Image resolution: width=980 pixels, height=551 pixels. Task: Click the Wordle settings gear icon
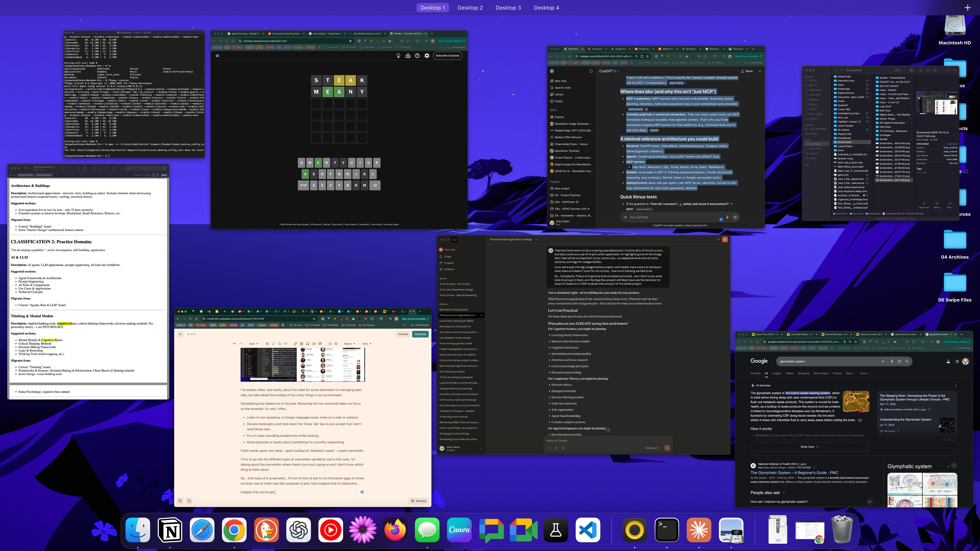pyautogui.click(x=427, y=56)
